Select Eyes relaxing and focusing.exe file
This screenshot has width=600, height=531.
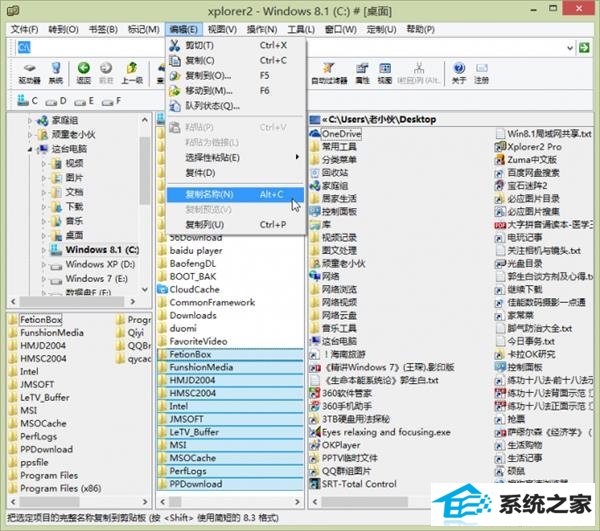point(386,432)
